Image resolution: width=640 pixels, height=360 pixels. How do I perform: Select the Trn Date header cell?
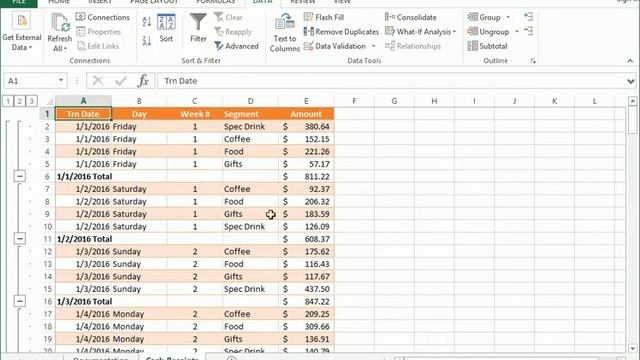click(83, 114)
